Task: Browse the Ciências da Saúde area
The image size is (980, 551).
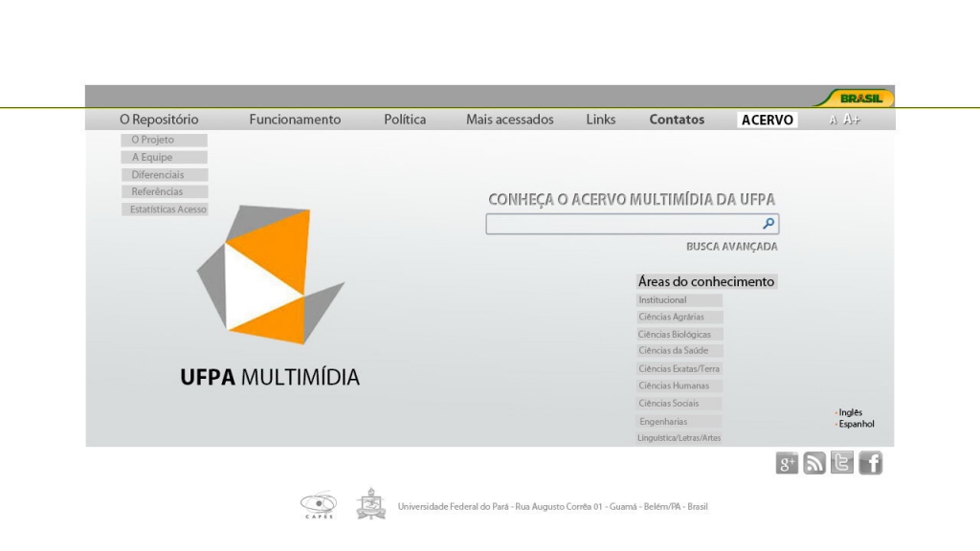Action: (679, 351)
